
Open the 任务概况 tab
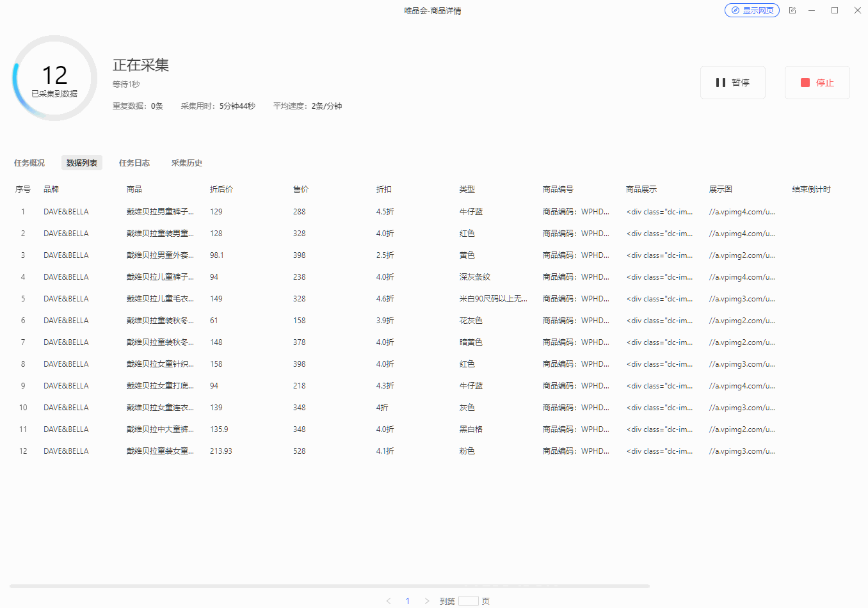point(29,163)
